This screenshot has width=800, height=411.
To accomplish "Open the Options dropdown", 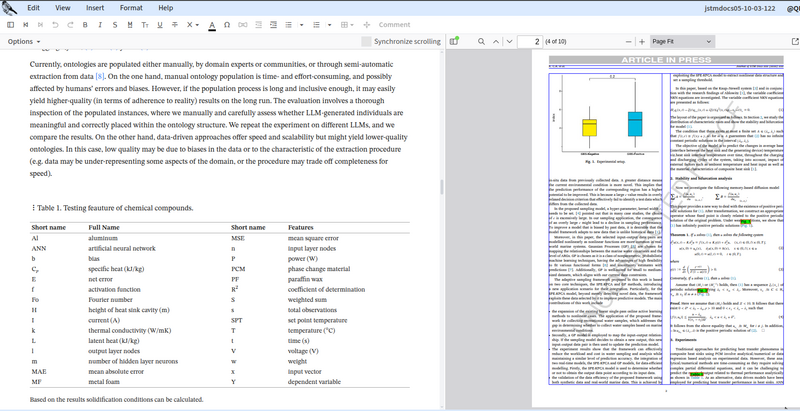I will (24, 41).
